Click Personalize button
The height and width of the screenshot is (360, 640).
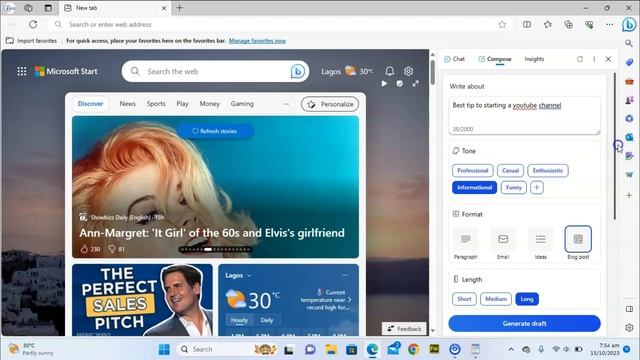[330, 104]
